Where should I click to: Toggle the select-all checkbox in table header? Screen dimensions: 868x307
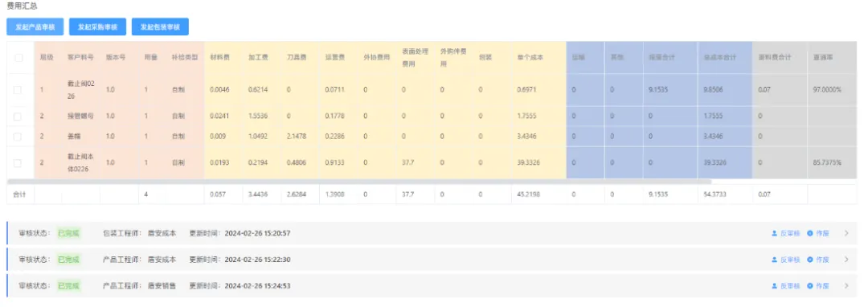[x=18, y=58]
